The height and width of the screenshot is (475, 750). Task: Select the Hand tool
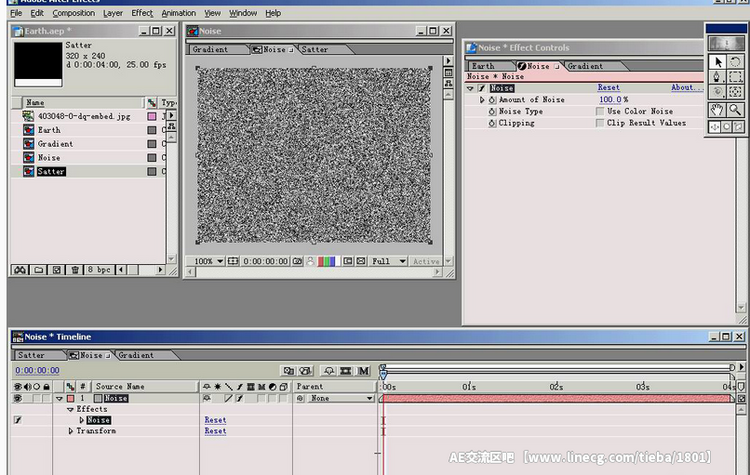[x=717, y=110]
